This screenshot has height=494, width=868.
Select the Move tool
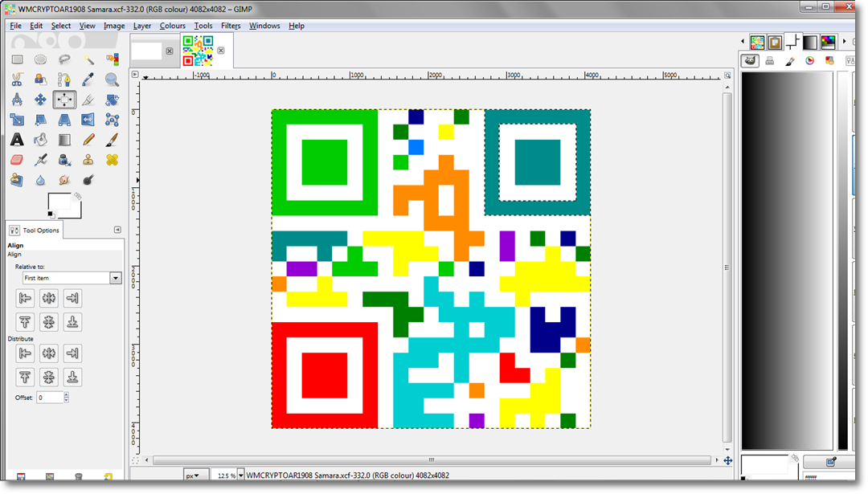click(40, 100)
